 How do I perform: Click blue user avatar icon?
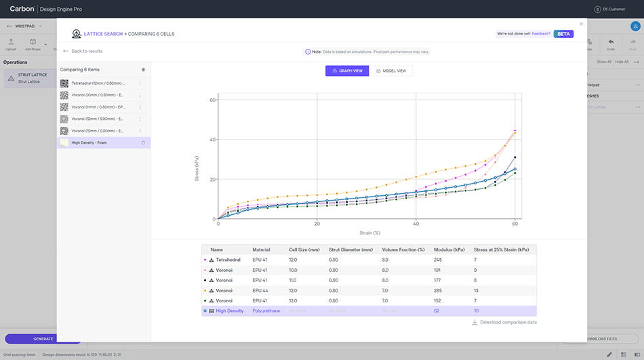tap(635, 26)
